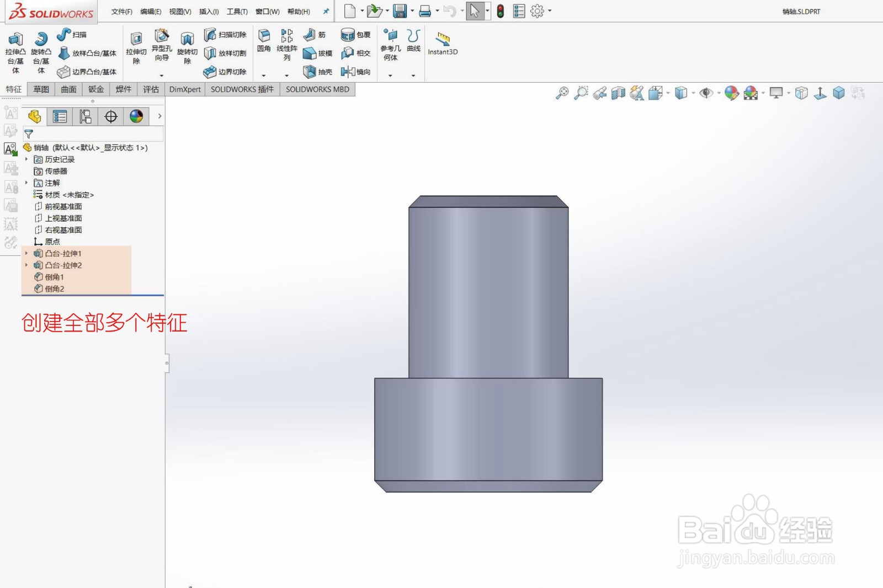Screen dimensions: 883x588
Task: Choose the 拔模 draft tool
Action: tap(318, 53)
